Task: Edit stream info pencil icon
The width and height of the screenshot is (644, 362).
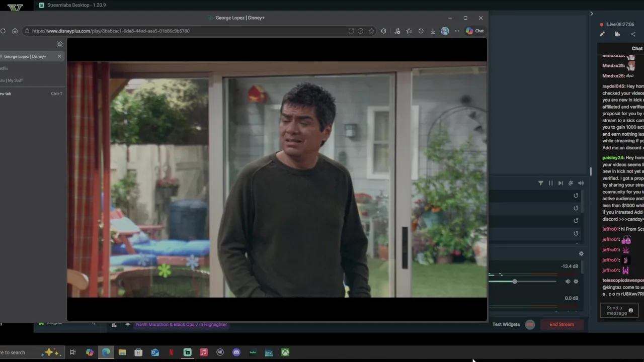Action: point(602,34)
